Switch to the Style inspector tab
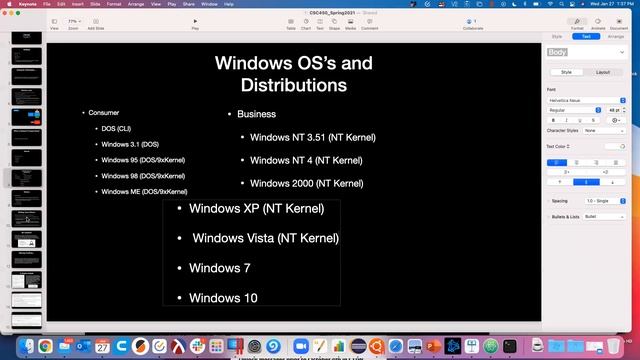The width and height of the screenshot is (640, 360). click(x=557, y=37)
